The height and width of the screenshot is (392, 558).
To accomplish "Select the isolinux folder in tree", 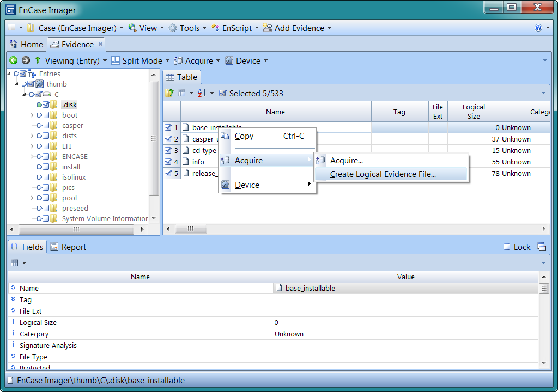I will [74, 177].
